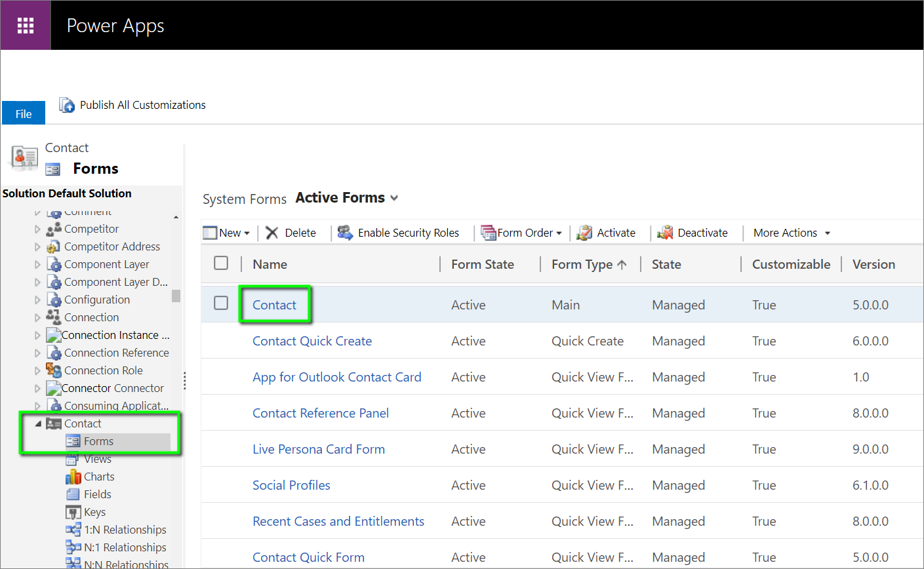Image resolution: width=924 pixels, height=569 pixels.
Task: Click version 6.0.0.0 in Quick Create row
Action: point(870,341)
